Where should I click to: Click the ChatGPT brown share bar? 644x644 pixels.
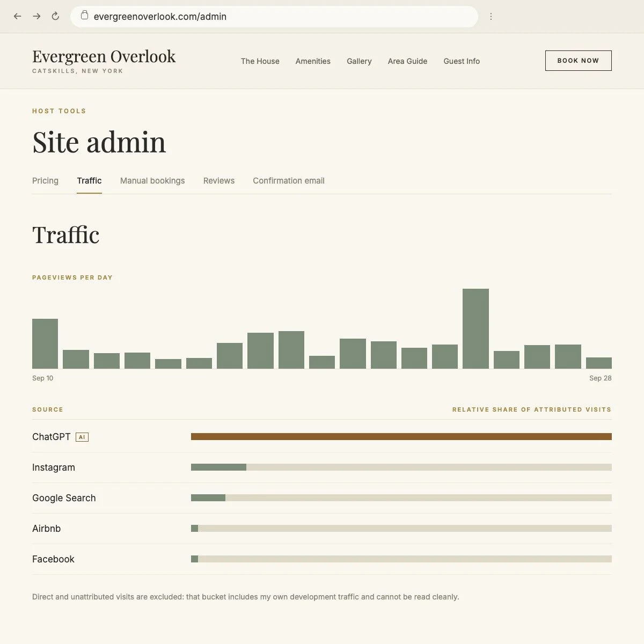coord(401,437)
